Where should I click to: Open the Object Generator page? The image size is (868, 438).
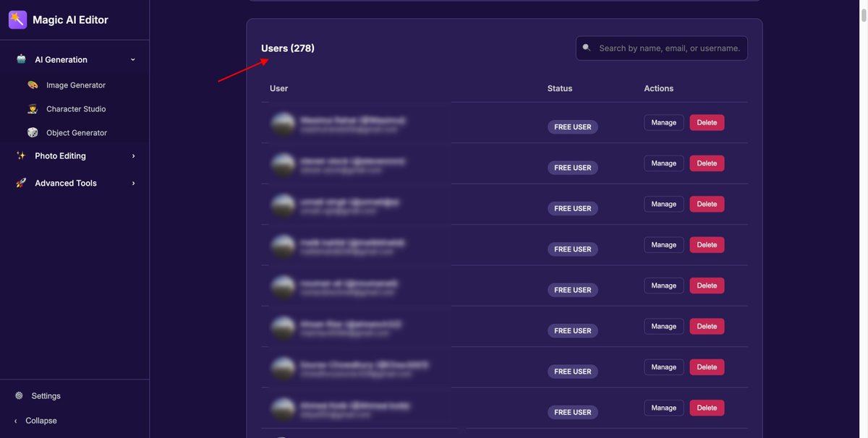pos(77,132)
